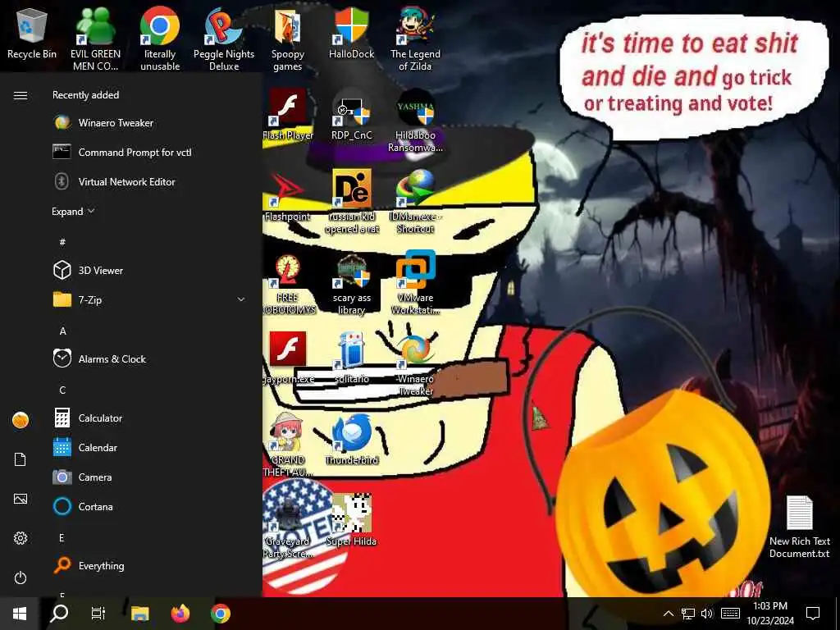This screenshot has width=840, height=630.
Task: Launch the 'literally unusable' Chrome shortcut
Action: 160,39
